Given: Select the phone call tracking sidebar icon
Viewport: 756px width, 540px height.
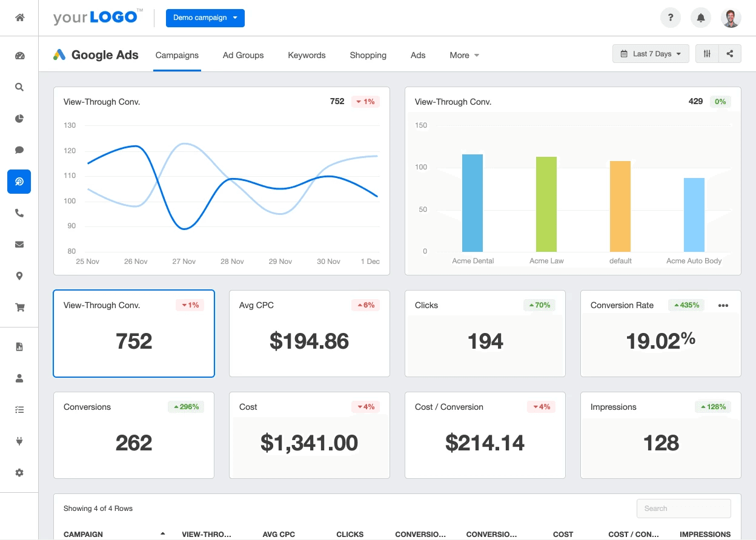Looking at the screenshot, I should pos(19,212).
